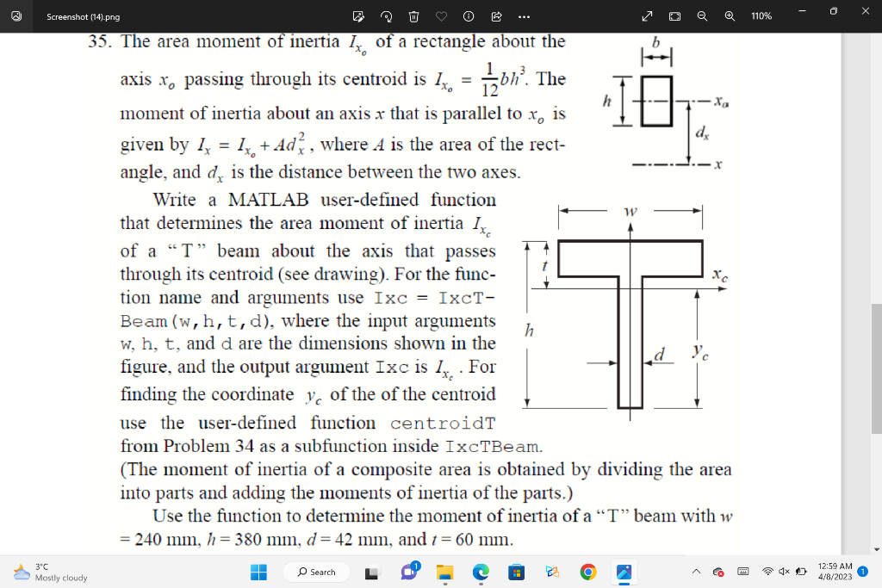Zoom out of the image
Image resolution: width=882 pixels, height=588 pixels.
coord(702,15)
